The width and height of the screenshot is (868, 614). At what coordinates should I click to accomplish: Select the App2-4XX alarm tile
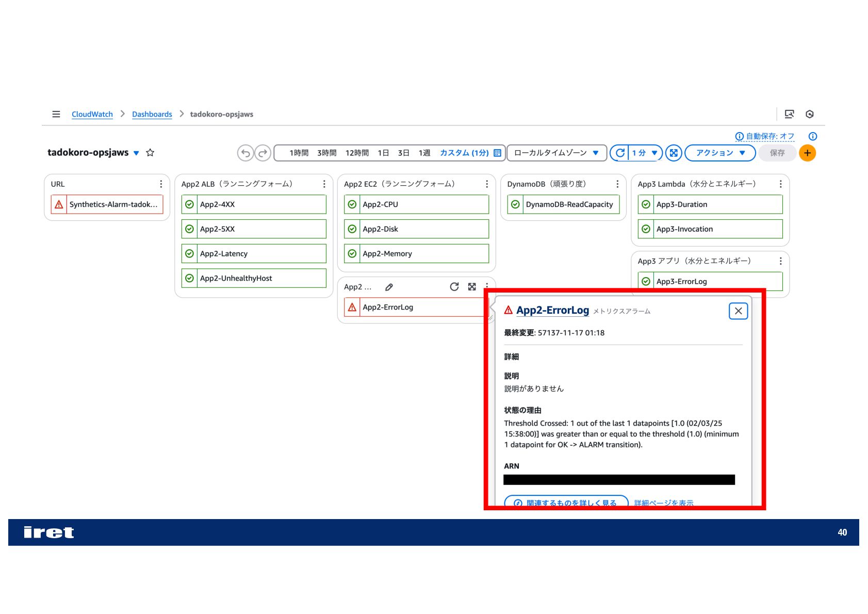click(254, 204)
